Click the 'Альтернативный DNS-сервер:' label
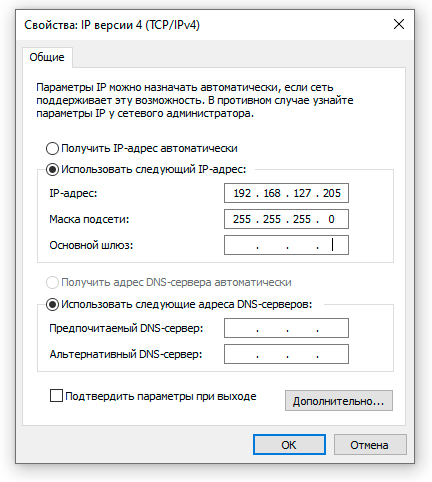This screenshot has width=432, height=482. click(x=126, y=354)
